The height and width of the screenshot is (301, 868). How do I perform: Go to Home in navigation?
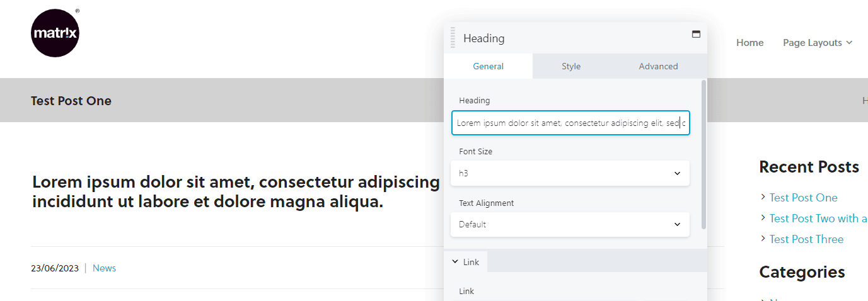tap(749, 43)
